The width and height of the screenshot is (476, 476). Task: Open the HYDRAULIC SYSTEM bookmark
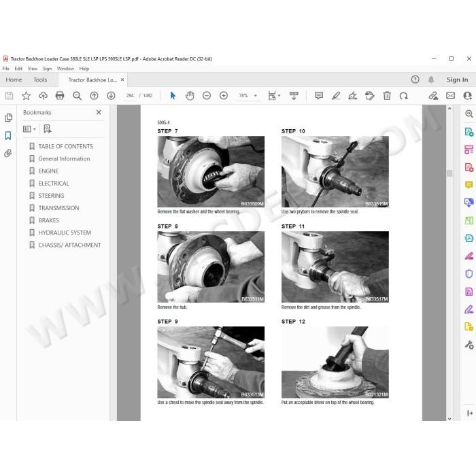click(65, 233)
